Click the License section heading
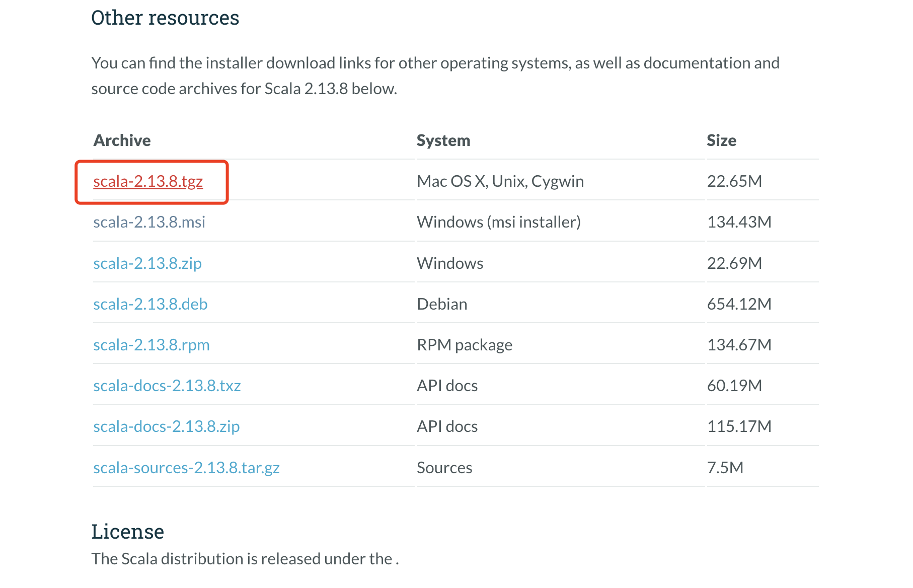913x588 pixels. tap(128, 532)
